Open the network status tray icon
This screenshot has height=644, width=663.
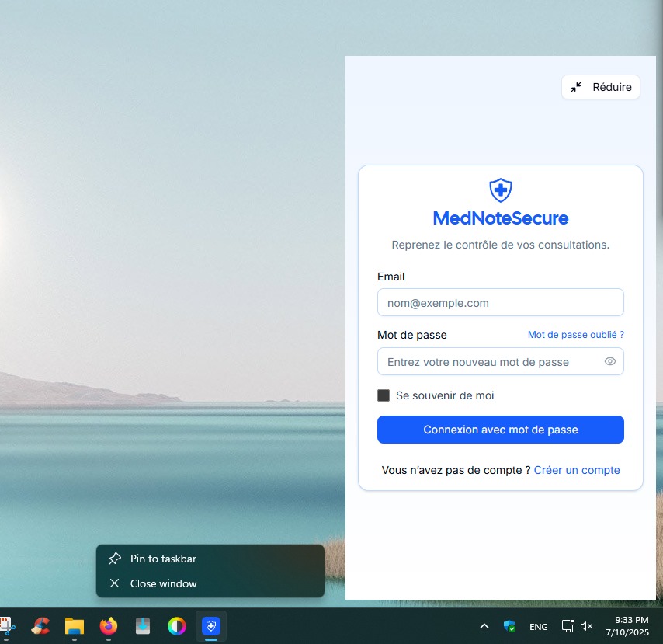pos(568,626)
